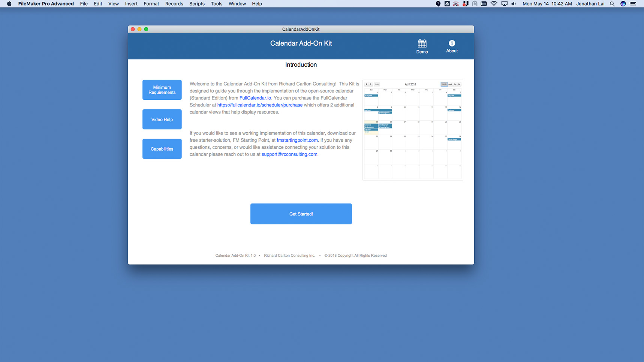644x362 pixels.
Task: Open the Demo calendar icon
Action: pos(422,46)
